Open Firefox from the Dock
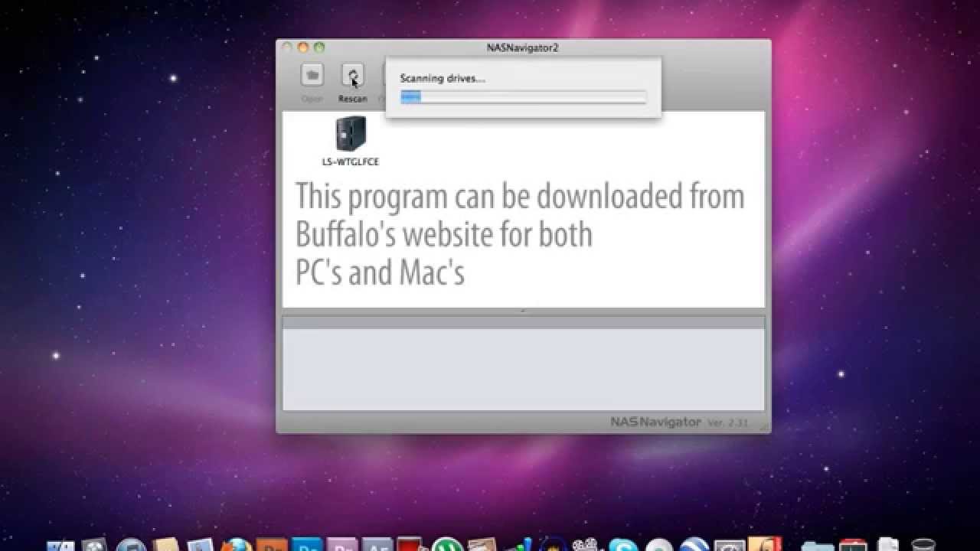This screenshot has width=980, height=551. (x=237, y=545)
